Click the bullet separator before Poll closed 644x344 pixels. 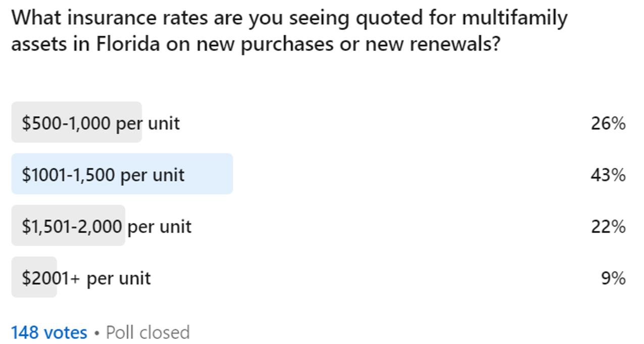97,333
